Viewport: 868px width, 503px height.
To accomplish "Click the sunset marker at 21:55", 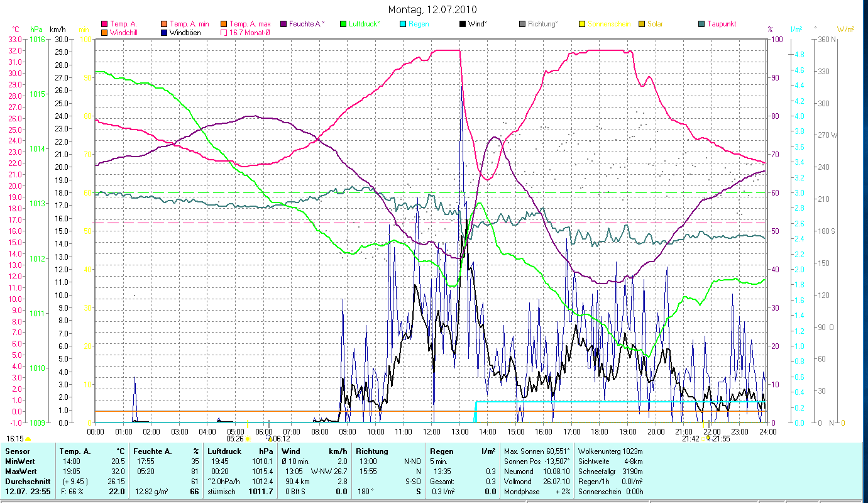I will pos(708,438).
